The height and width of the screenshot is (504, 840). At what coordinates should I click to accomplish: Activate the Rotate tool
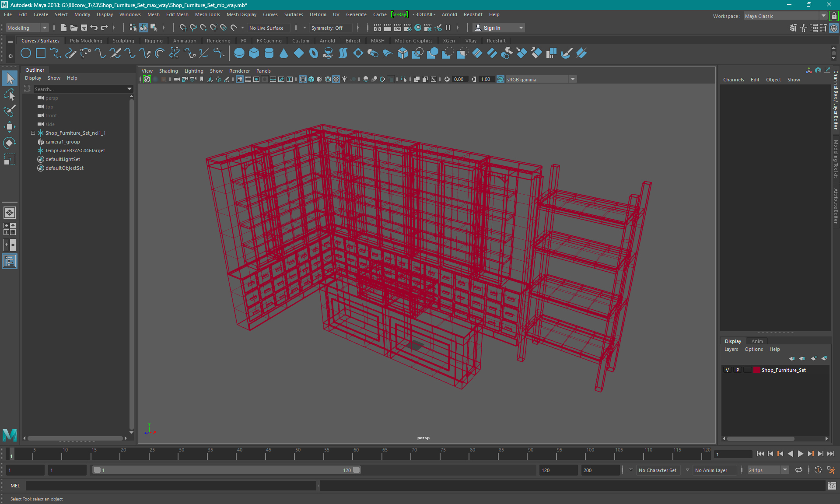(10, 143)
